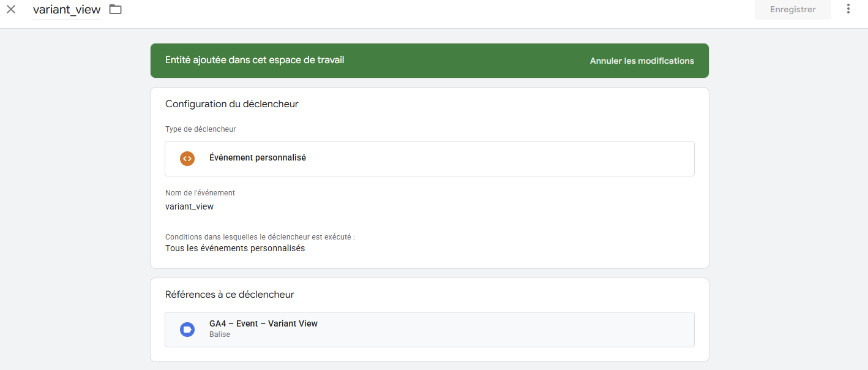Select Tous les événements personnalisés condition text
The width and height of the screenshot is (868, 370).
click(x=235, y=248)
